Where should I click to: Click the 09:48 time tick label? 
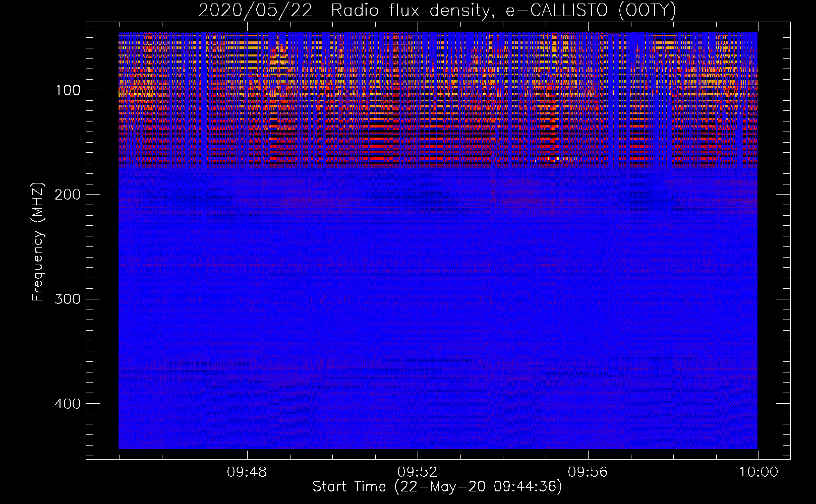point(247,472)
